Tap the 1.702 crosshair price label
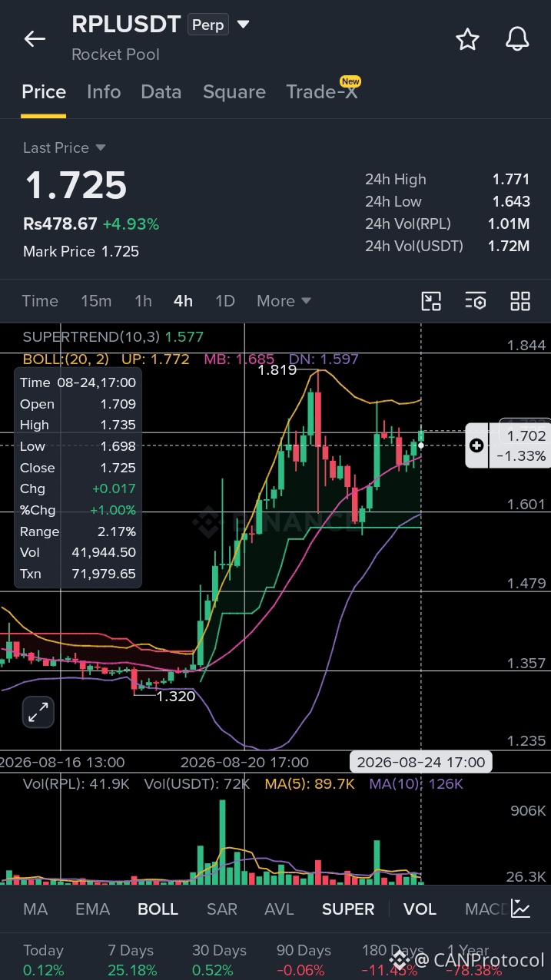 click(x=526, y=435)
